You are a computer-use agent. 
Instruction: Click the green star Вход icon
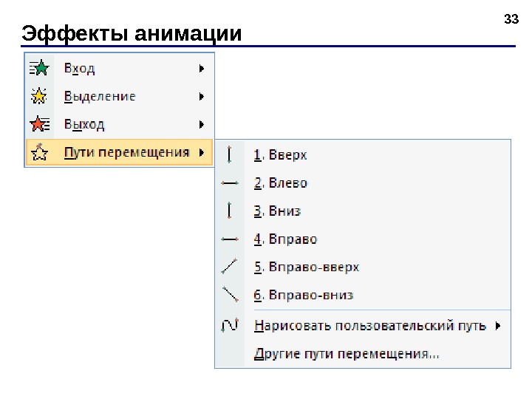39,69
